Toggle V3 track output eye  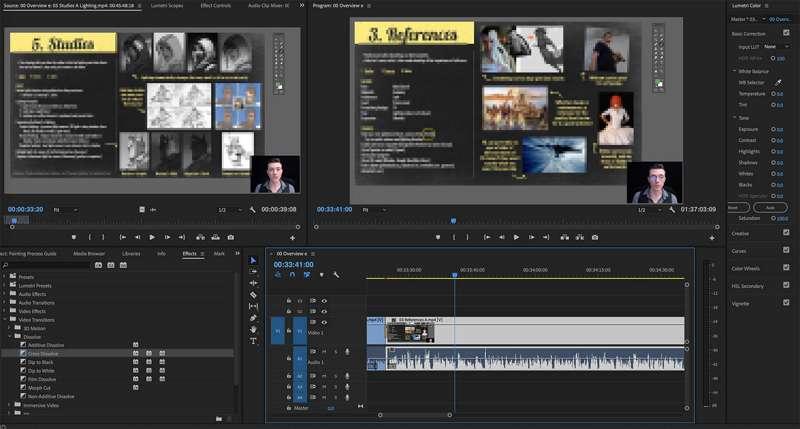click(324, 301)
